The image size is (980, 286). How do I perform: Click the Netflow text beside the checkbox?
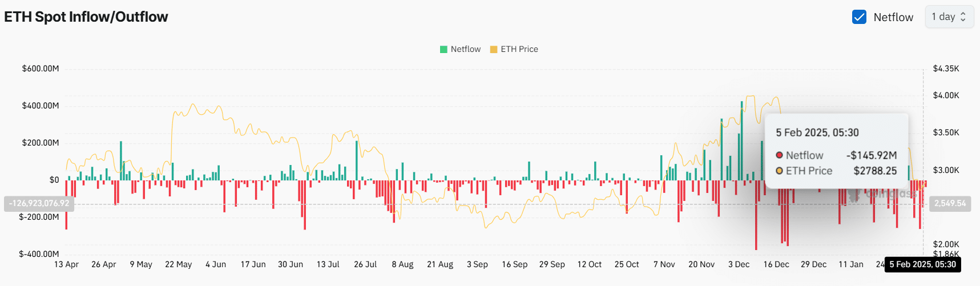[x=893, y=17]
